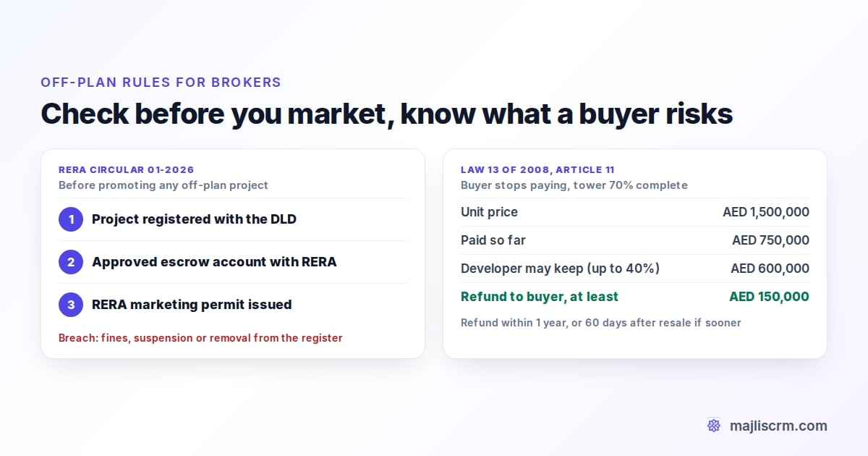Click the Law 13 of 2008, Article 11 heading
This screenshot has height=456, width=868.
[x=537, y=170]
